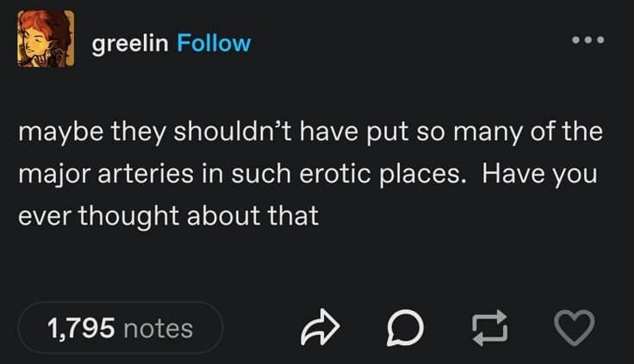634x364 pixels.
Task: Click the word "notes" in the notes pill
Action: pyautogui.click(x=158, y=328)
